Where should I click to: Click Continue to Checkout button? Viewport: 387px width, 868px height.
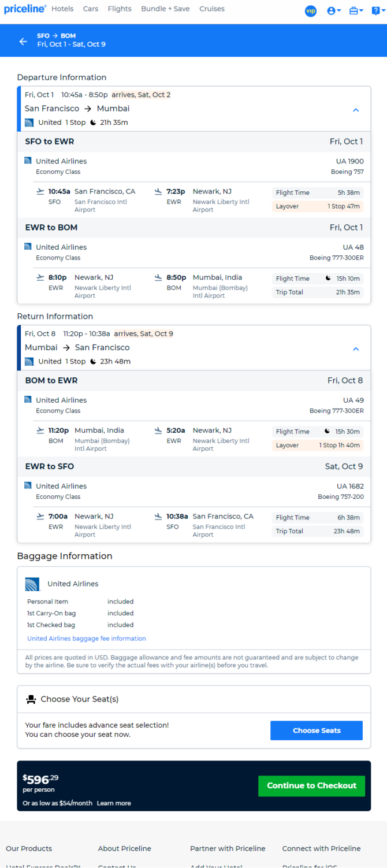pos(312,786)
